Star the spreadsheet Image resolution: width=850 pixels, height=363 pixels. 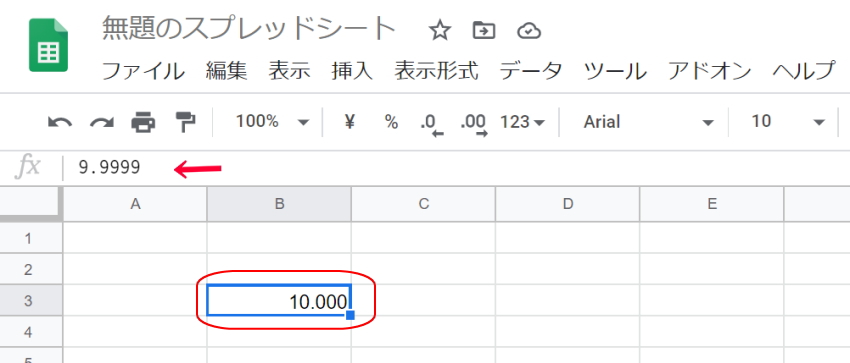(x=440, y=30)
